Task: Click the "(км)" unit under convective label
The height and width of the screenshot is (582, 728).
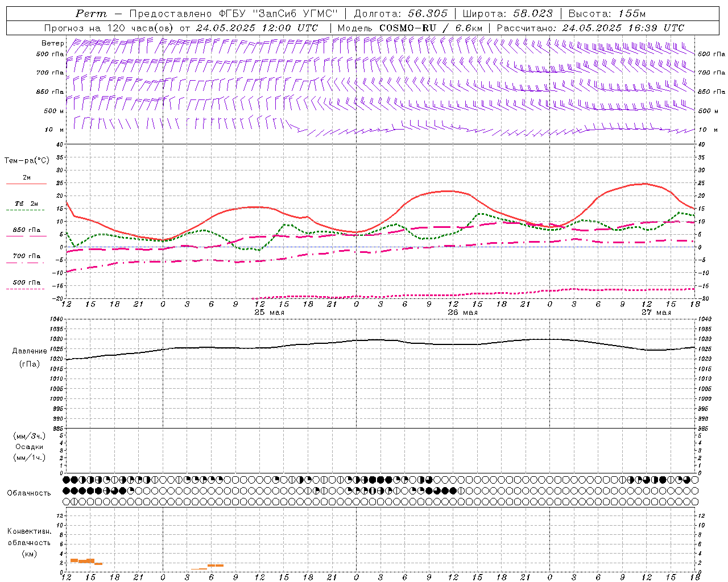Action: 29,554
